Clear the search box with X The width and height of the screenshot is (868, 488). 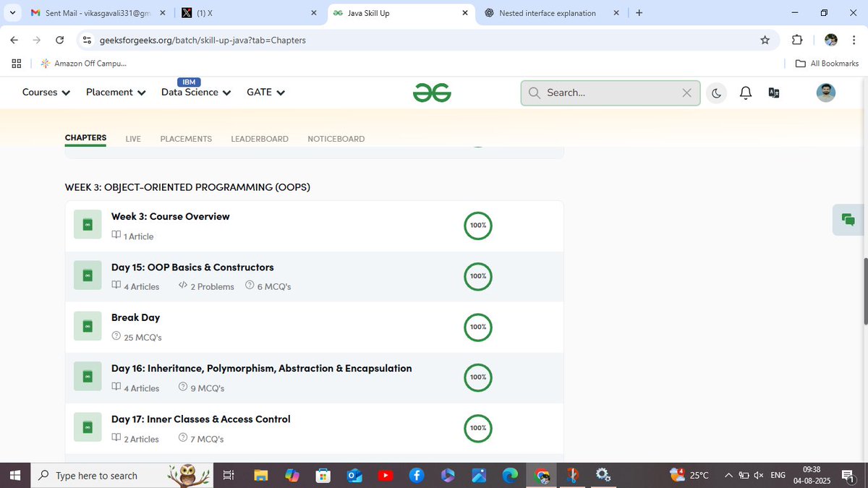pyautogui.click(x=687, y=93)
